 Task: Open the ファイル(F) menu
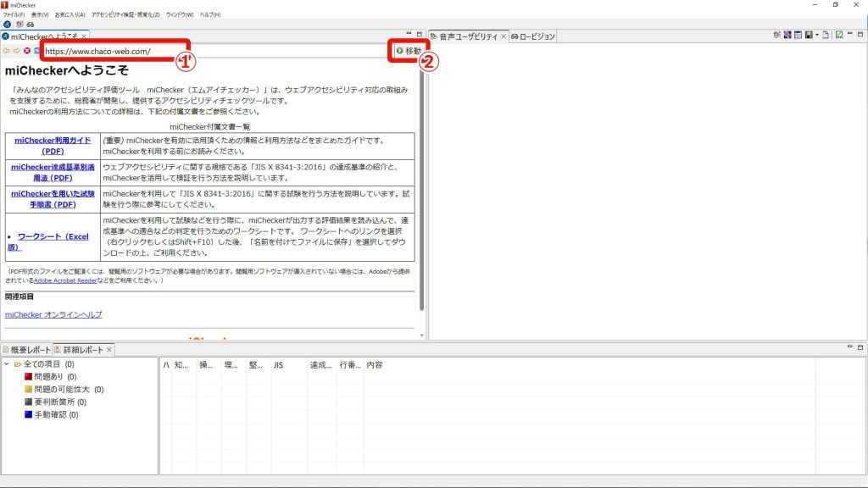point(14,15)
